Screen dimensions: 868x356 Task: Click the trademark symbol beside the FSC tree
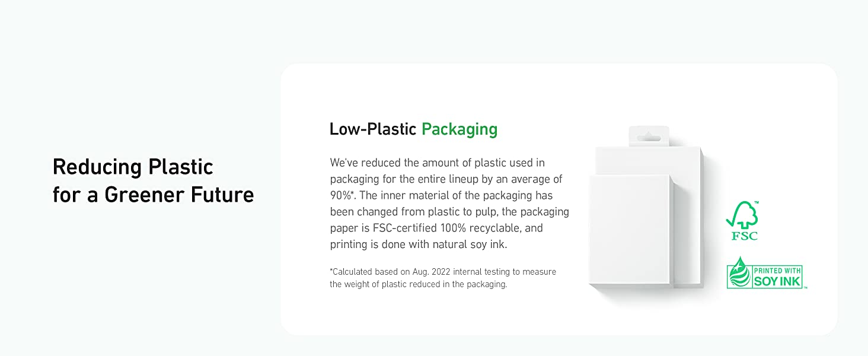(x=757, y=204)
